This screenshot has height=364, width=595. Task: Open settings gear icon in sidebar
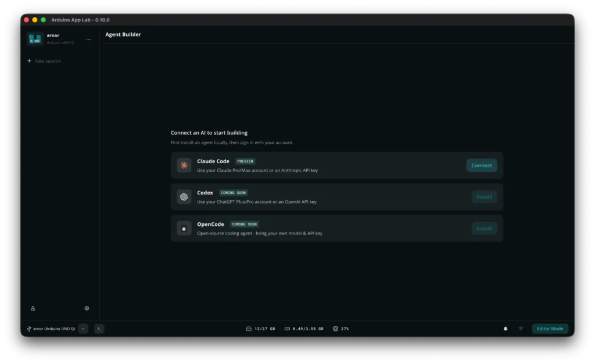click(x=87, y=308)
